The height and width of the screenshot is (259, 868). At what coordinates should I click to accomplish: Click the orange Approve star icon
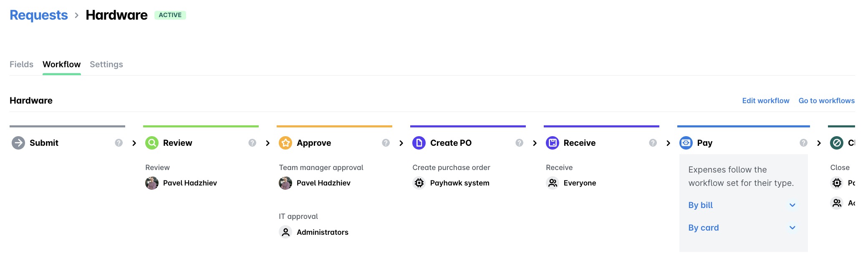pos(285,143)
